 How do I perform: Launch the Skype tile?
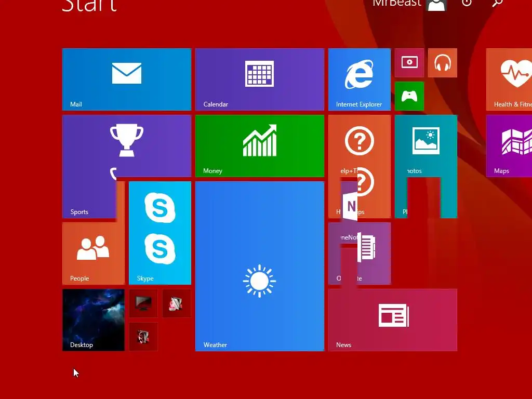coord(160,233)
